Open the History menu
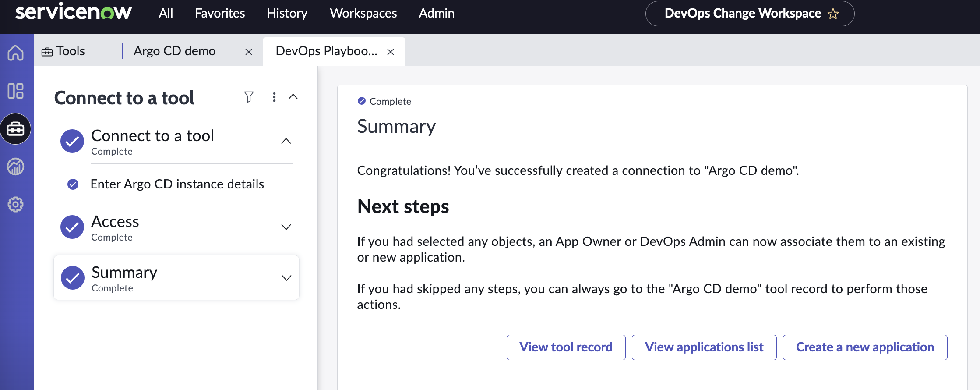The image size is (980, 390). 287,13
